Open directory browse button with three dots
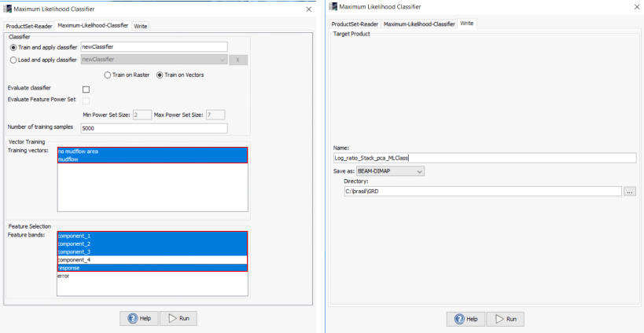Image resolution: width=644 pixels, height=333 pixels. [x=629, y=191]
